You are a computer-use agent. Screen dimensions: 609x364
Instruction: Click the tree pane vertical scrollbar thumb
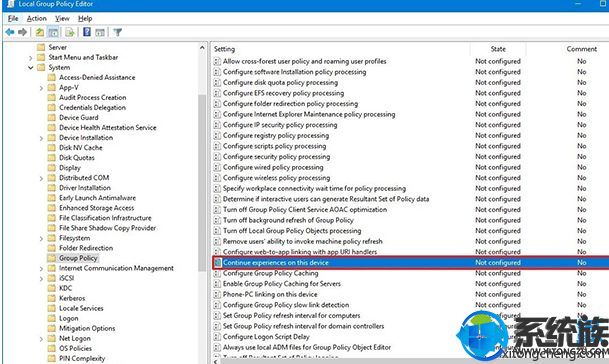tap(202, 183)
